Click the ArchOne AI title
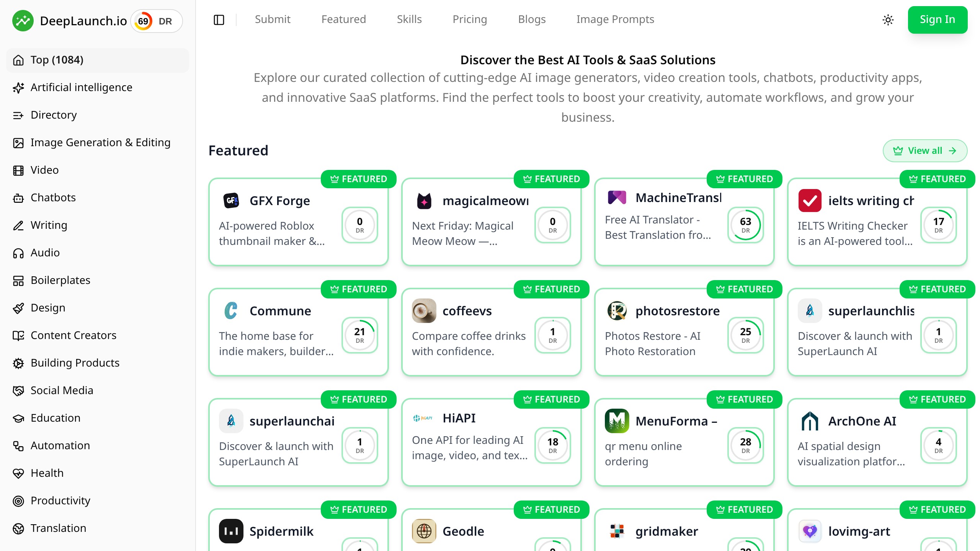The height and width of the screenshot is (551, 980). point(862,421)
